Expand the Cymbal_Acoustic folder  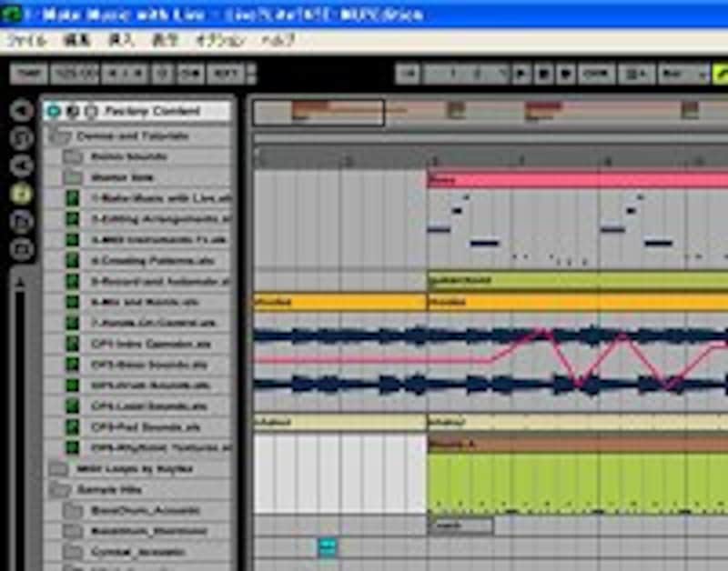pos(73,552)
